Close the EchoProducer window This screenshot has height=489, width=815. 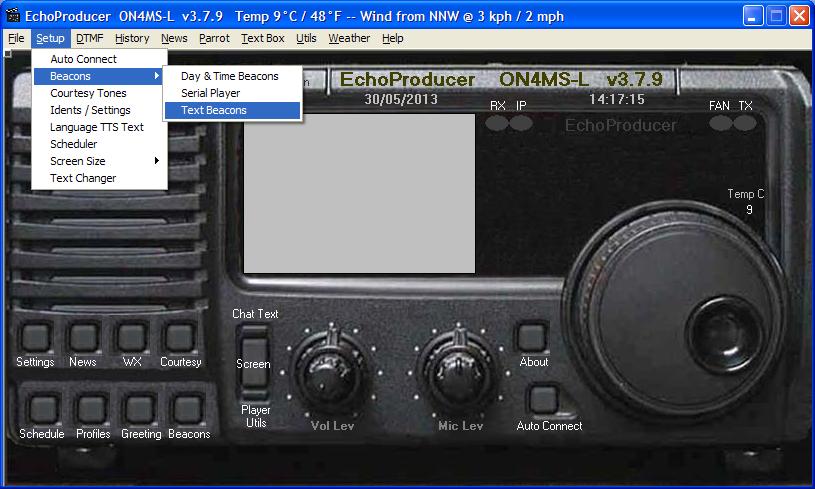pos(799,16)
